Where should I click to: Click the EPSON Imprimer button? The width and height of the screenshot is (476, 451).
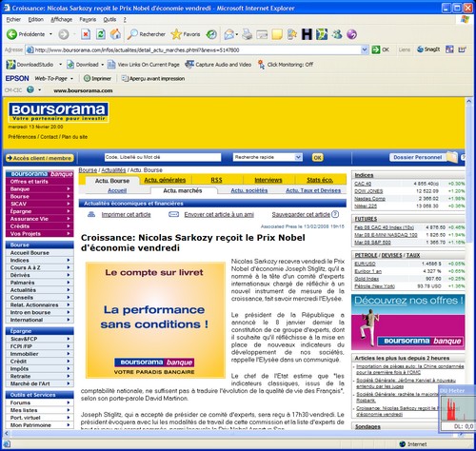pyautogui.click(x=97, y=78)
